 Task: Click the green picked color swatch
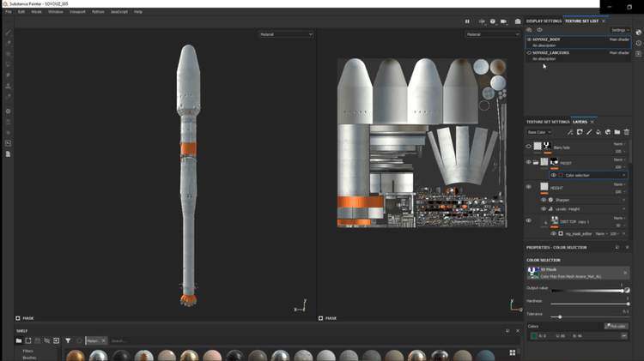(x=533, y=336)
